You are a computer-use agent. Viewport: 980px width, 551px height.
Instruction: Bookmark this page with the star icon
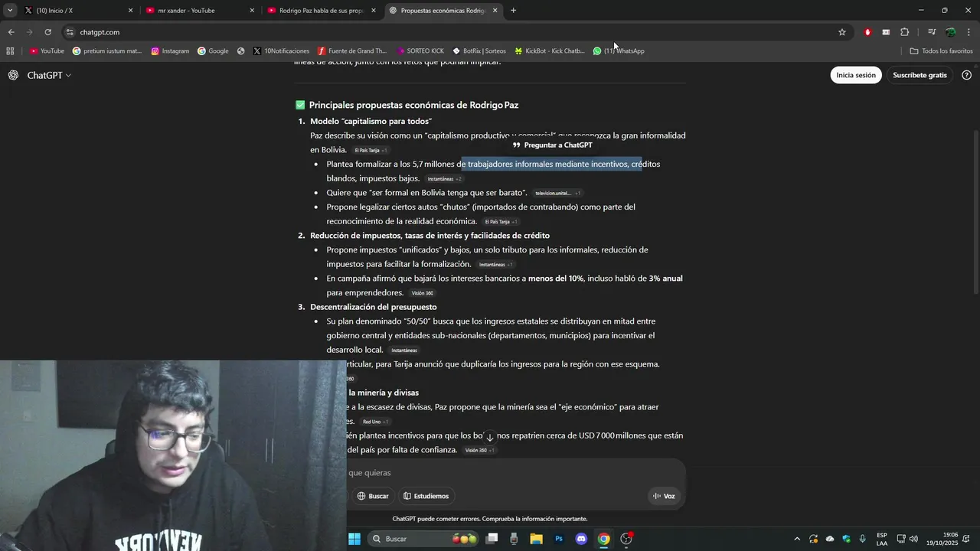coord(842,32)
